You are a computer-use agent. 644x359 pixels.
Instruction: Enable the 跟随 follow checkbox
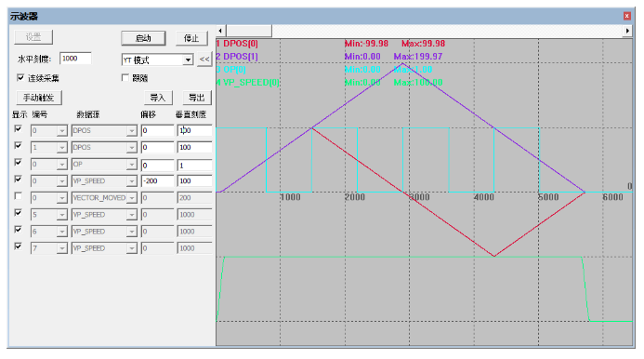125,78
